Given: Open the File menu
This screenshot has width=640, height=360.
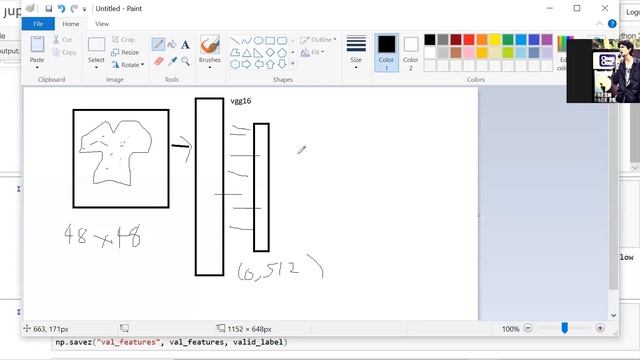Looking at the screenshot, I should tap(38, 24).
